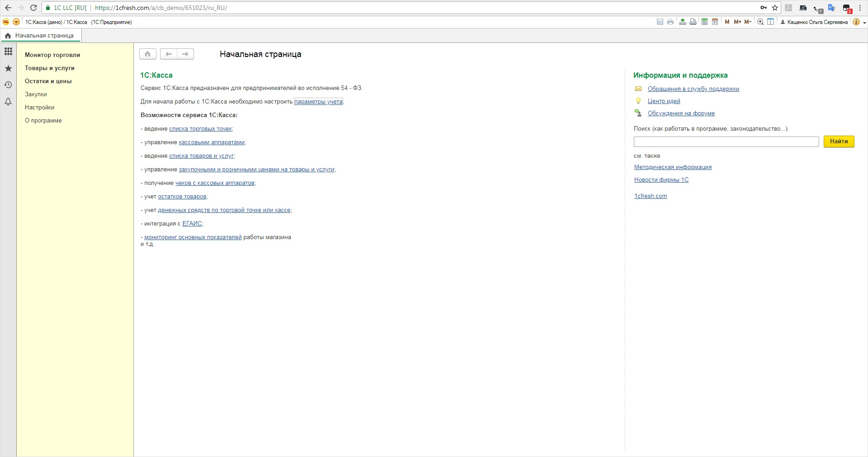Open Монитор торговли section
This screenshot has width=868, height=457.
coord(52,55)
